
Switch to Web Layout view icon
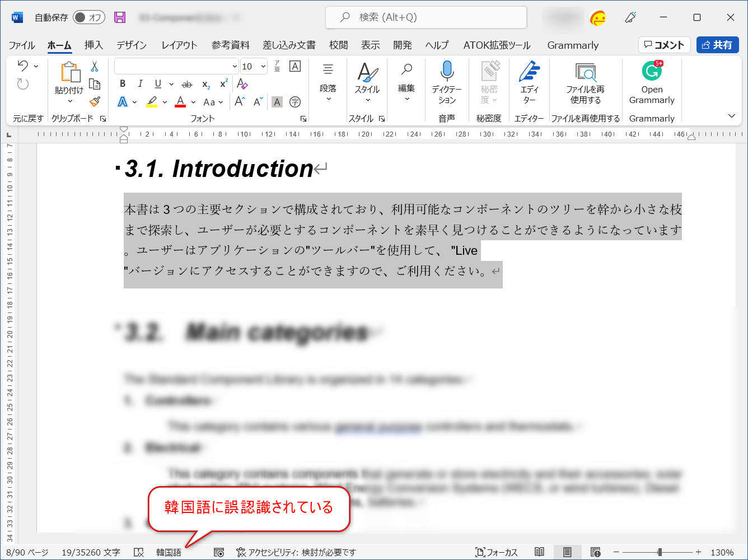pyautogui.click(x=596, y=552)
